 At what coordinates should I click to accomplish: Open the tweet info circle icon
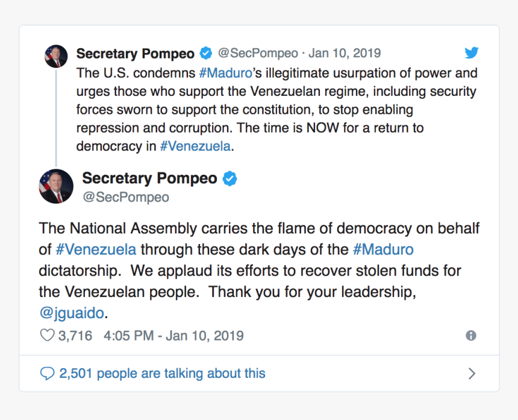(x=471, y=336)
